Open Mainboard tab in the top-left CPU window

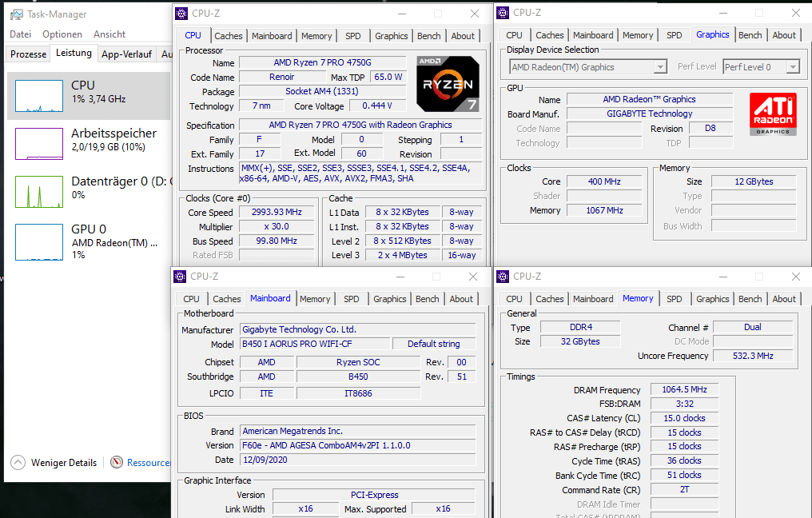272,36
